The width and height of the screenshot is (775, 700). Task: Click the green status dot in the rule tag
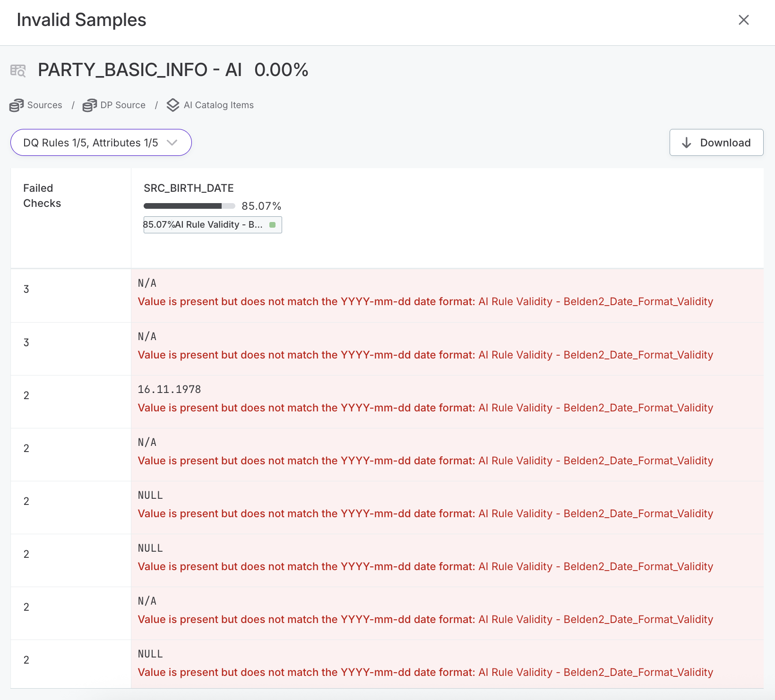[x=272, y=225]
